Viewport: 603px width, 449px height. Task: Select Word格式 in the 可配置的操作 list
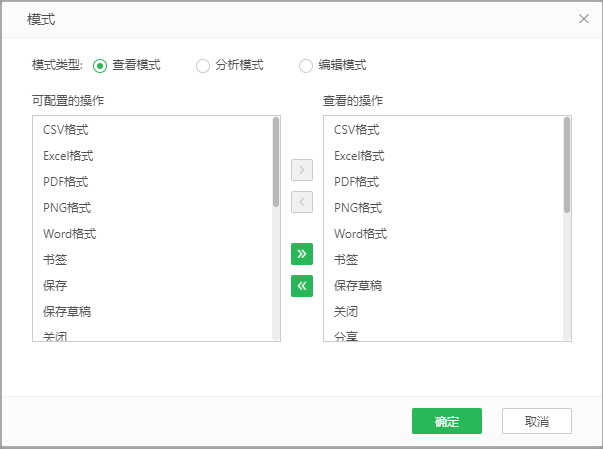[70, 234]
